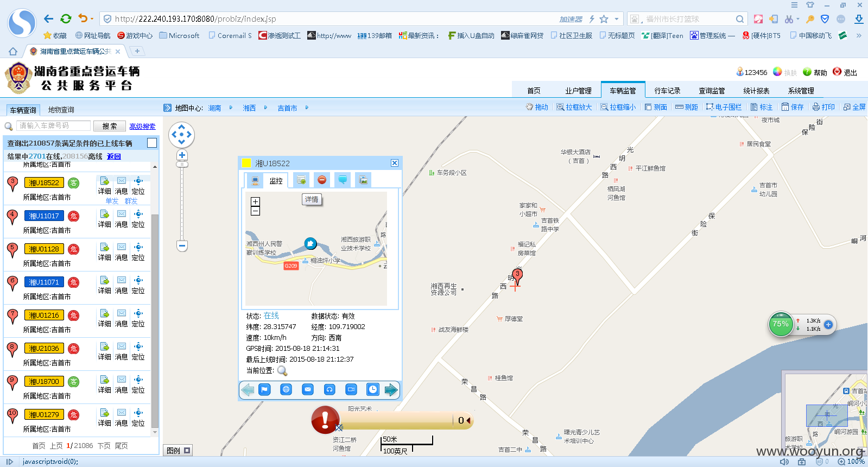Click red marker 6 for 湘U11071

pos(12,283)
